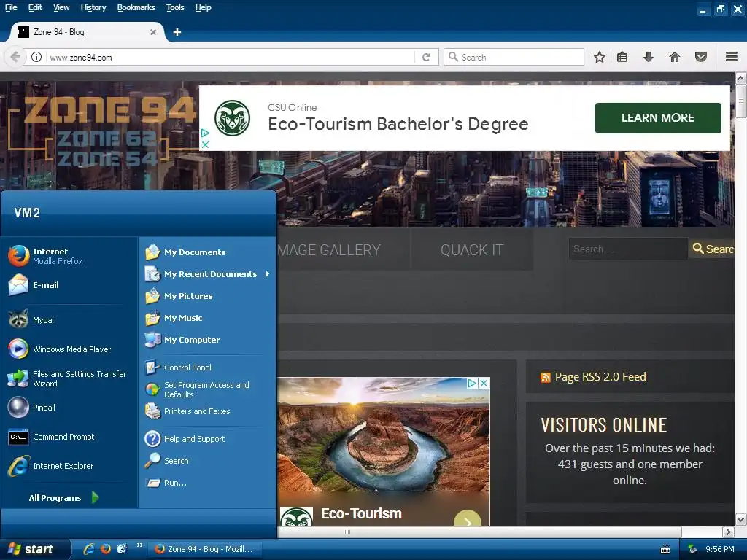The image size is (747, 560).
Task: Click the LEARN MORE ad button
Action: [658, 117]
